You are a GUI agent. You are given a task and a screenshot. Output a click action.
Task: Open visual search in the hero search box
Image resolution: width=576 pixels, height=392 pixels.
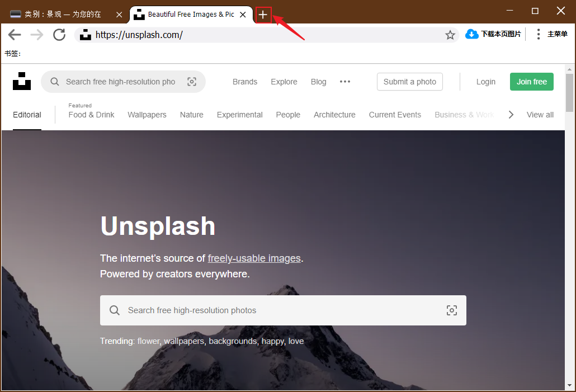point(452,310)
